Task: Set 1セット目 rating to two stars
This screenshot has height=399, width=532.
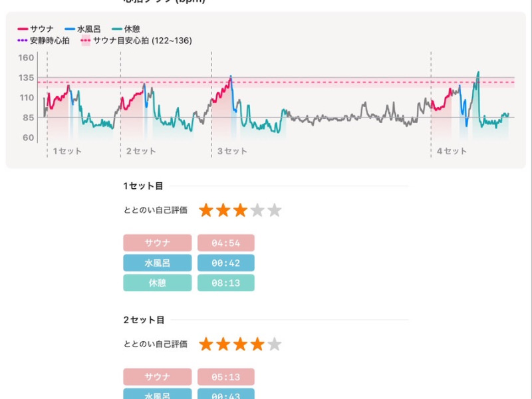Action: (223, 211)
